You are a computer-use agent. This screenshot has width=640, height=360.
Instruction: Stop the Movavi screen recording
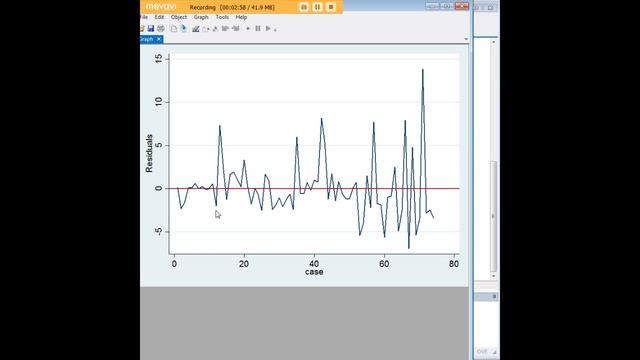(x=331, y=7)
